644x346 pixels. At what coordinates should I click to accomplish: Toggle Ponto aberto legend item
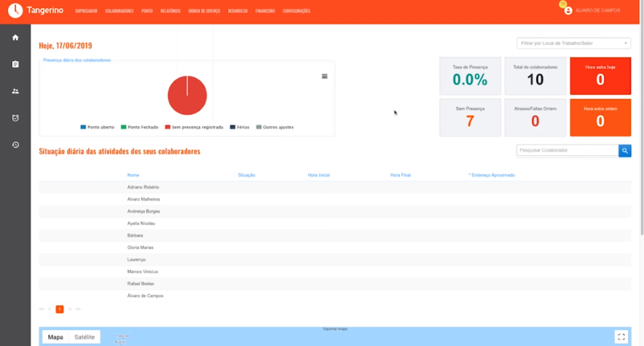[97, 127]
